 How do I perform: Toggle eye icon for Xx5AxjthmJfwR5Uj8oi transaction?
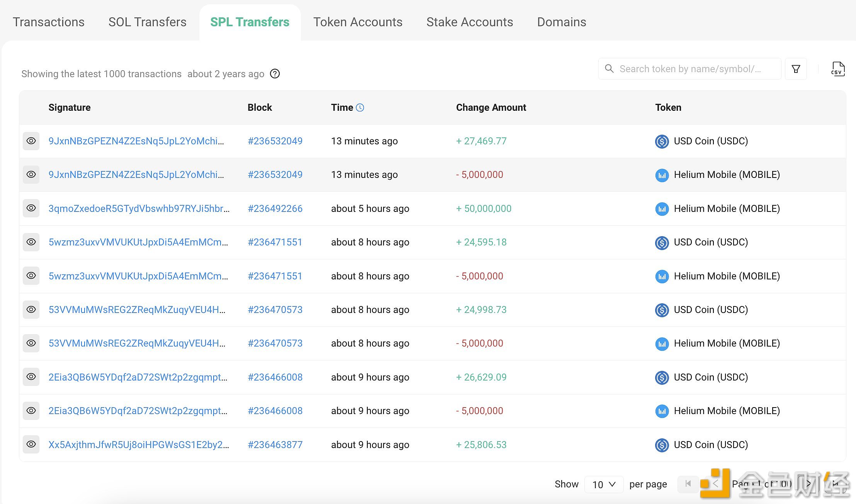32,445
